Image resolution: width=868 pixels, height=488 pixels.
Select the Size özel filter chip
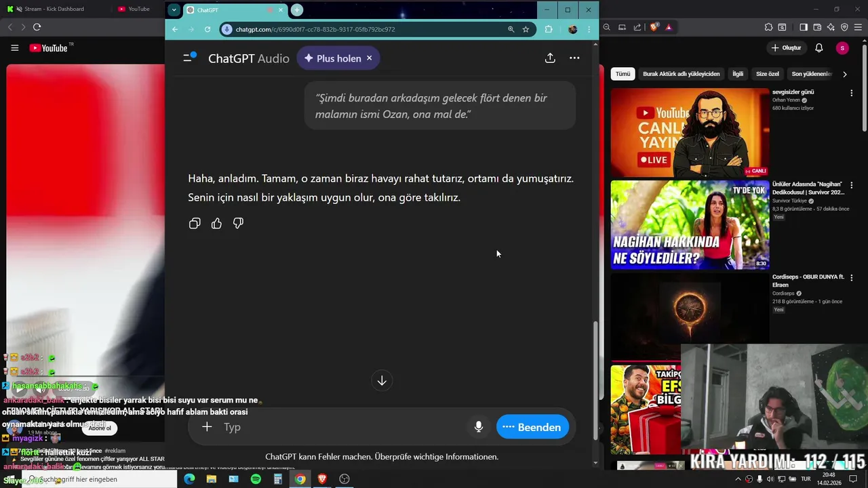tap(768, 74)
